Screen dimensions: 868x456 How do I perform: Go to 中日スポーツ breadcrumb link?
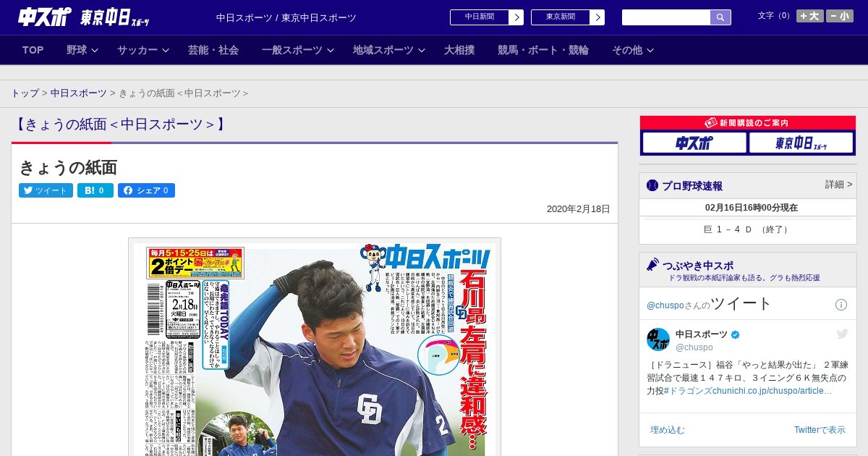(x=79, y=93)
